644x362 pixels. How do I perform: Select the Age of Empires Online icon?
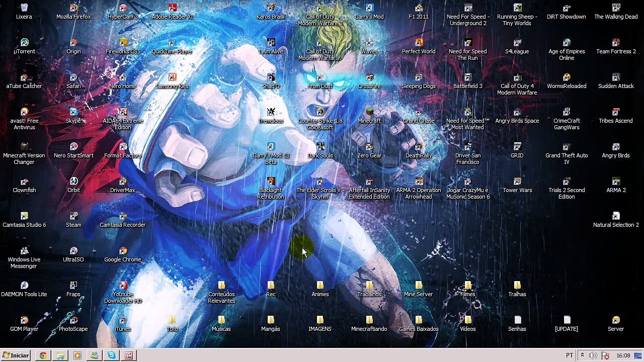coord(567,49)
